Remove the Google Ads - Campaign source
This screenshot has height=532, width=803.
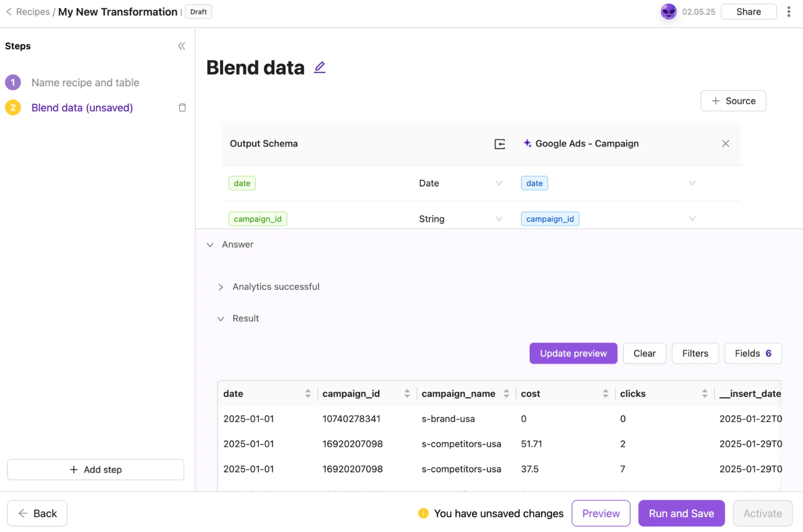click(725, 144)
